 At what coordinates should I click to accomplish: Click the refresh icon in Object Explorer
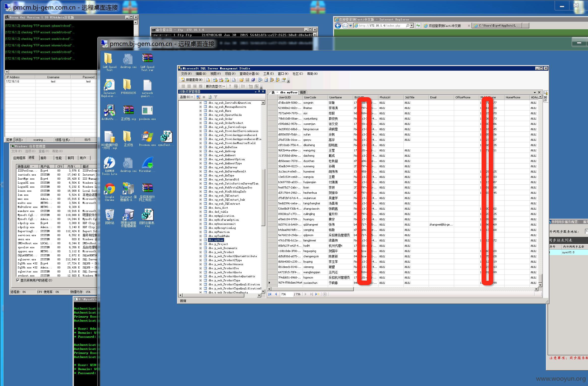pyautogui.click(x=210, y=97)
